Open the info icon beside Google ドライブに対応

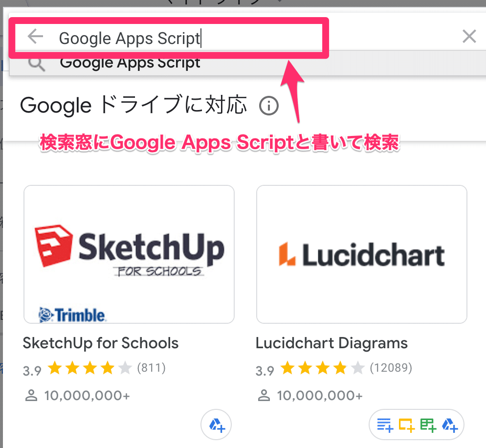(x=268, y=106)
